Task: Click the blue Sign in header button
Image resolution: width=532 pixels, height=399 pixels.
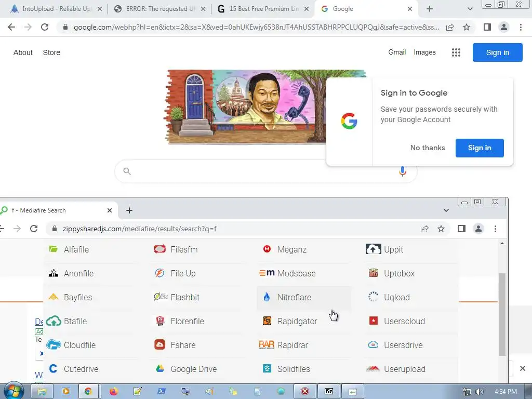Action: [497, 52]
